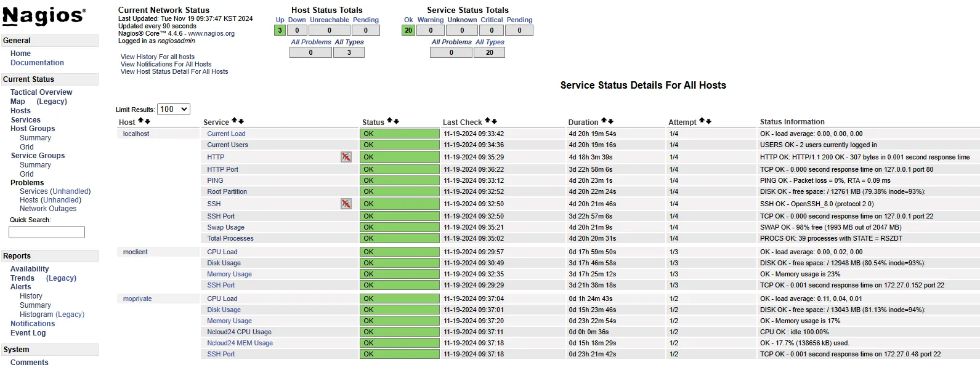Open the localhost host link

click(x=136, y=134)
